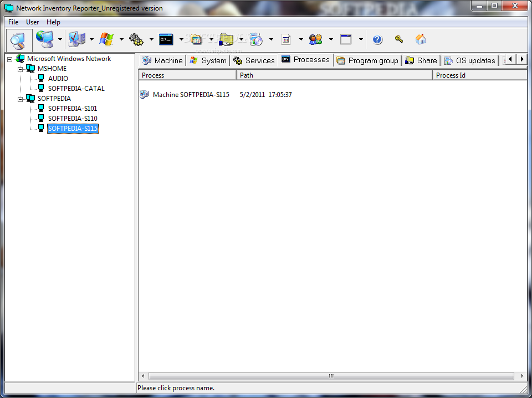Click the calendar report toolbar icon
The image size is (532, 398).
pos(286,40)
